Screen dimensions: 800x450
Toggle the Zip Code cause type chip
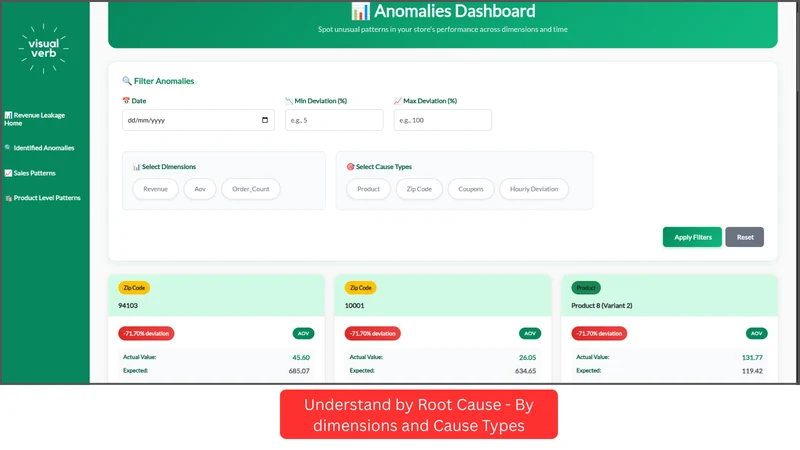click(419, 189)
